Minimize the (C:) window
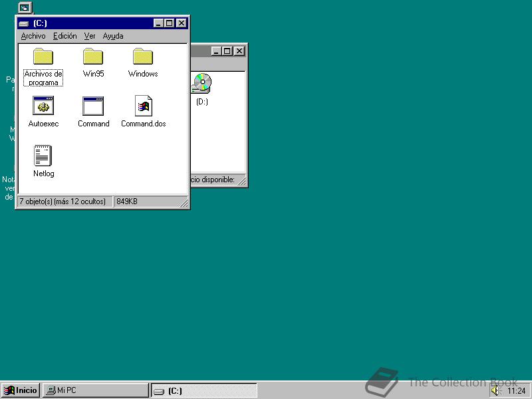532x399 pixels. (158, 23)
